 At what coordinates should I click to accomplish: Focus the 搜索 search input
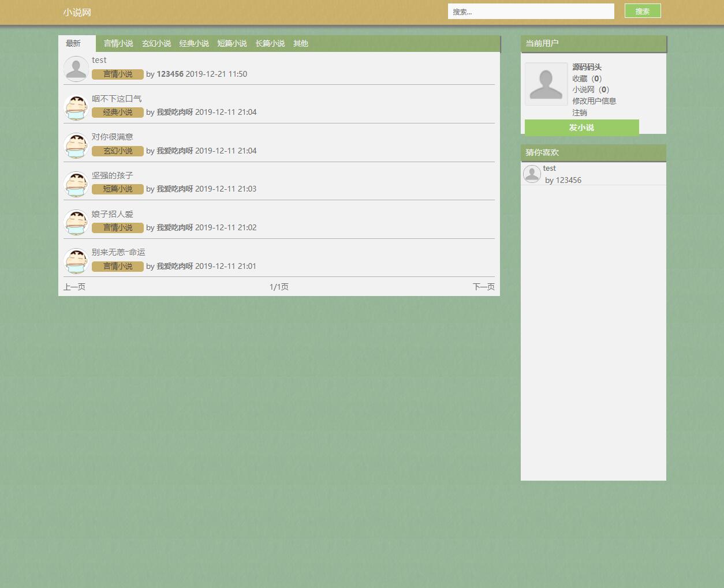point(531,12)
